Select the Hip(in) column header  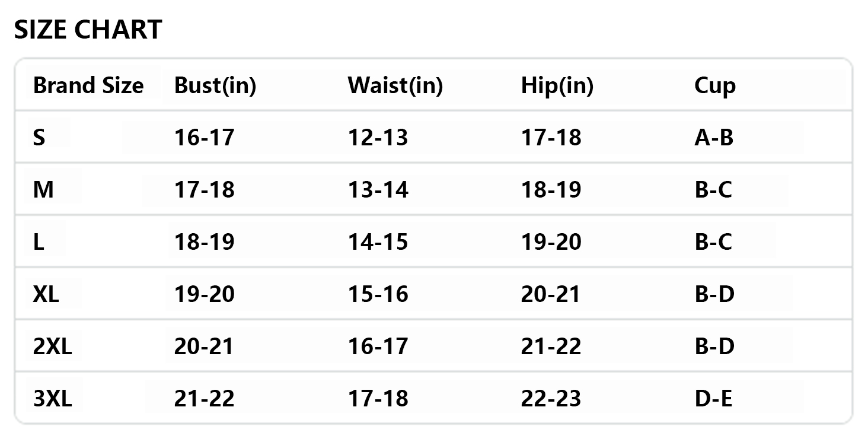click(x=557, y=85)
